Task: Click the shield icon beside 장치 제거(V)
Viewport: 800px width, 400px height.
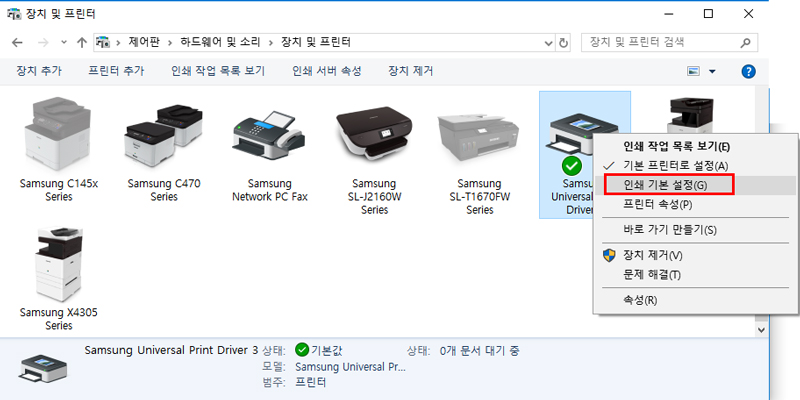Action: click(609, 255)
